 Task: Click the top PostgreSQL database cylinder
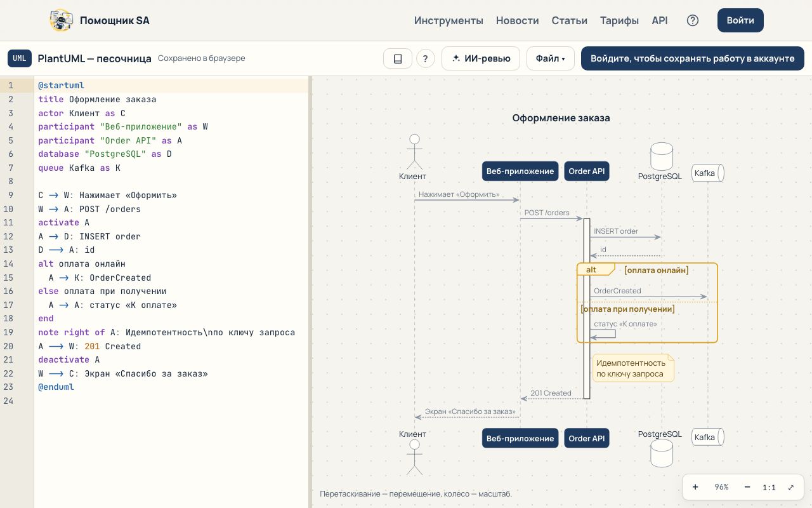pyautogui.click(x=662, y=157)
